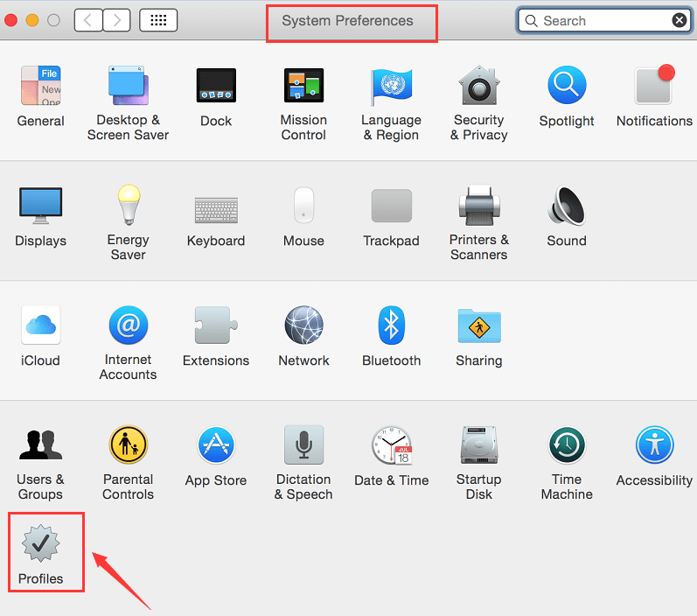The width and height of the screenshot is (697, 616).
Task: Click the Show All grid button
Action: (158, 20)
